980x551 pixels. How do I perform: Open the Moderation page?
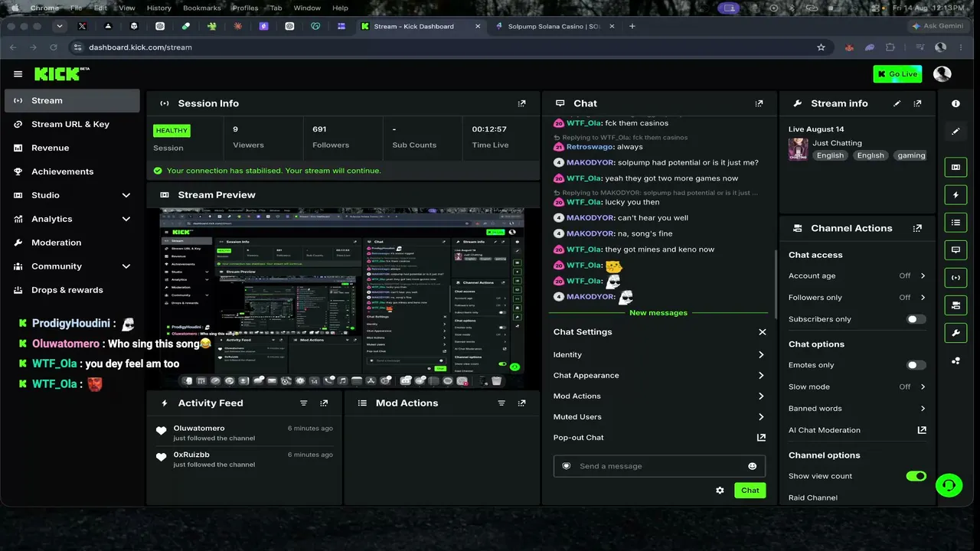pos(72,243)
